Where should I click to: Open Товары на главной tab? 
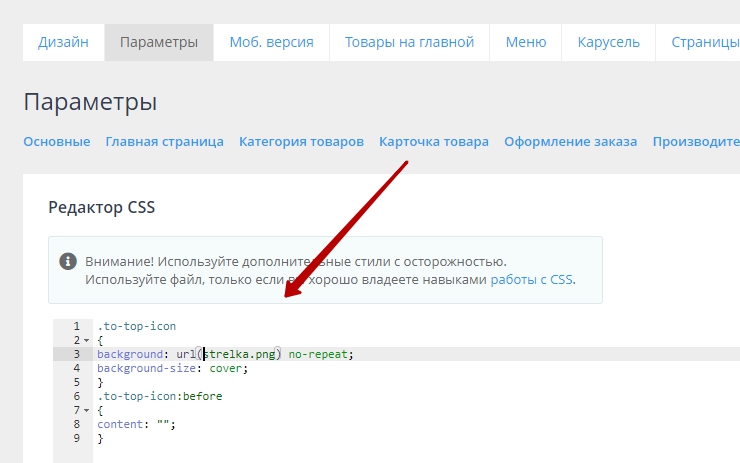click(x=409, y=42)
